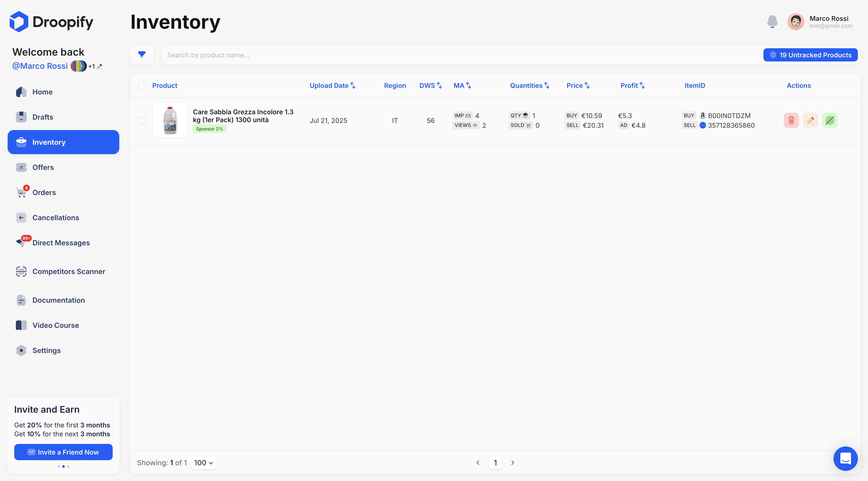The image size is (868, 481).
Task: Open the Settings menu item
Action: (63, 350)
